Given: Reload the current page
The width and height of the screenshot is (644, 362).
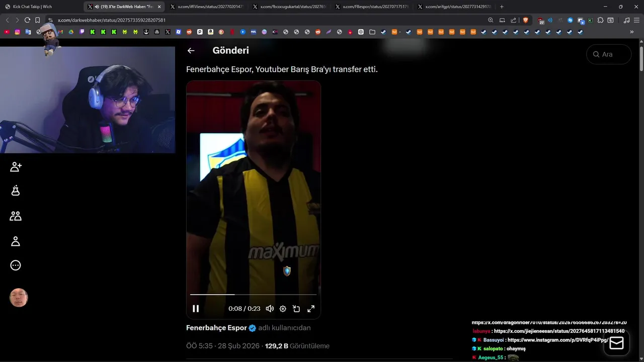Looking at the screenshot, I should tap(27, 20).
